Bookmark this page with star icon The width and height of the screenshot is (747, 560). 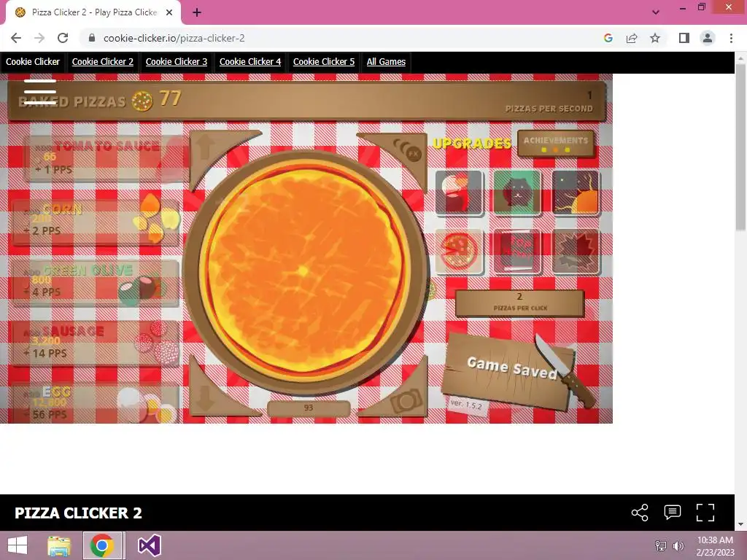655,38
